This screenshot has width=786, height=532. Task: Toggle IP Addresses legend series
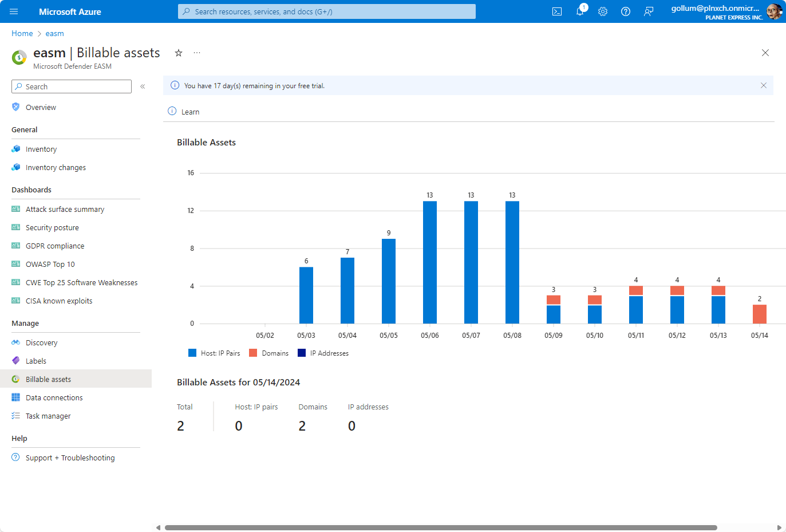323,353
